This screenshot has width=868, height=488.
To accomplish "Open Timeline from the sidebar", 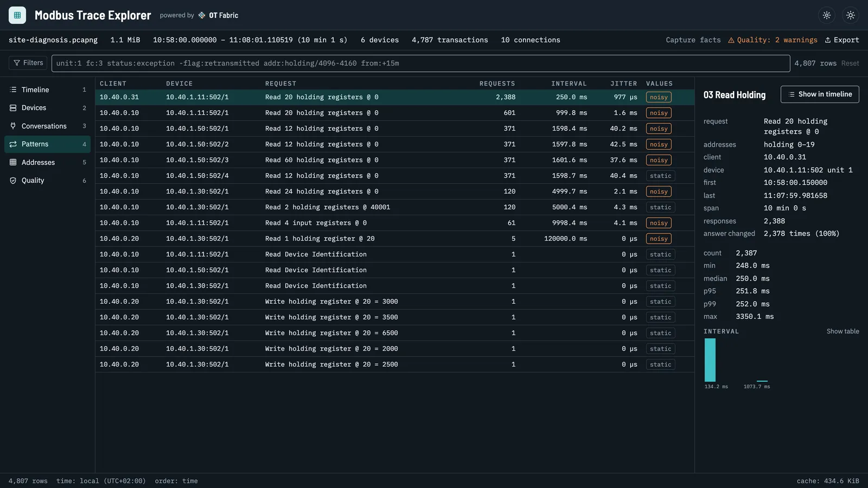I will 47,90.
